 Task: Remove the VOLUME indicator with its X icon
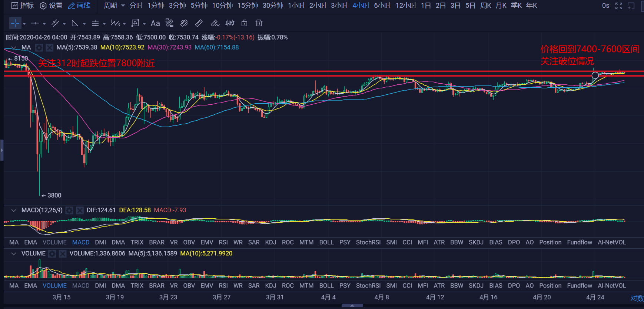(x=63, y=253)
